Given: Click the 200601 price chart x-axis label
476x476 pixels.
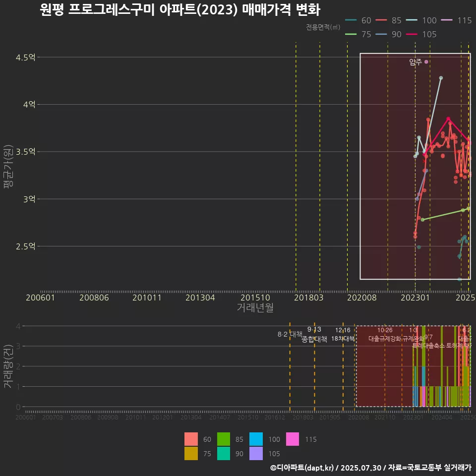Looking at the screenshot, I should (x=40, y=297).
